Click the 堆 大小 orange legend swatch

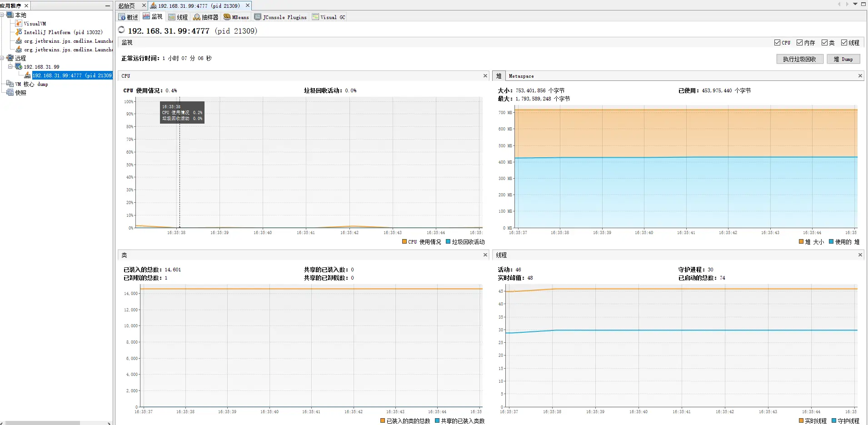click(801, 242)
